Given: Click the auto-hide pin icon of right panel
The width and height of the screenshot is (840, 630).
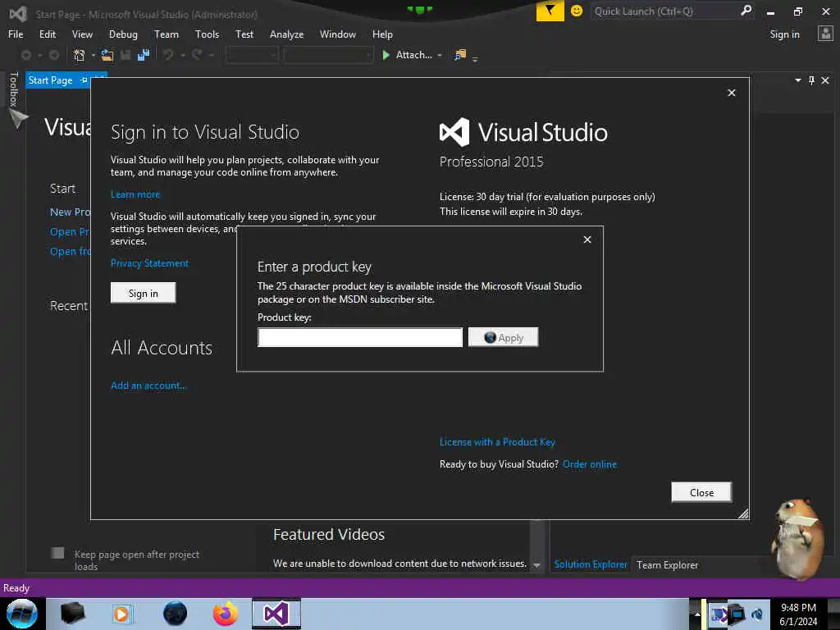Looking at the screenshot, I should [811, 80].
